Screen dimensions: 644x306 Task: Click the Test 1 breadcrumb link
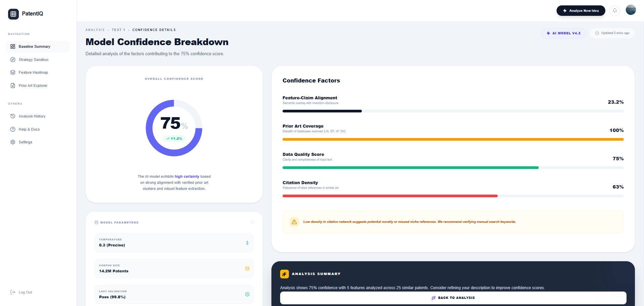pos(118,30)
